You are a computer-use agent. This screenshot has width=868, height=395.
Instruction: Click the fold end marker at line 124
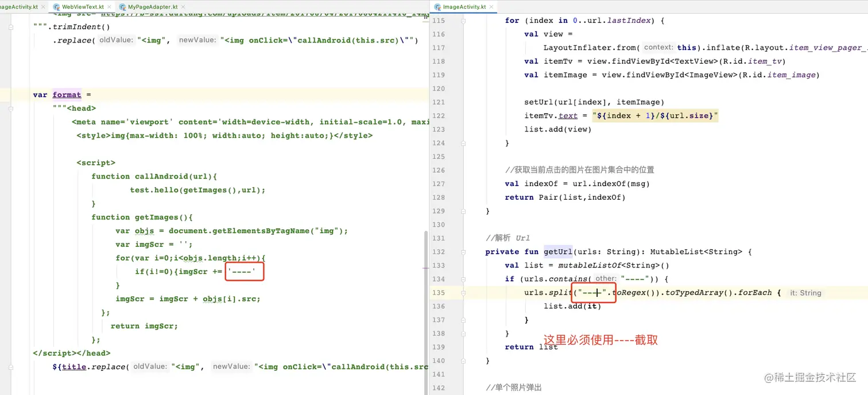tap(463, 143)
